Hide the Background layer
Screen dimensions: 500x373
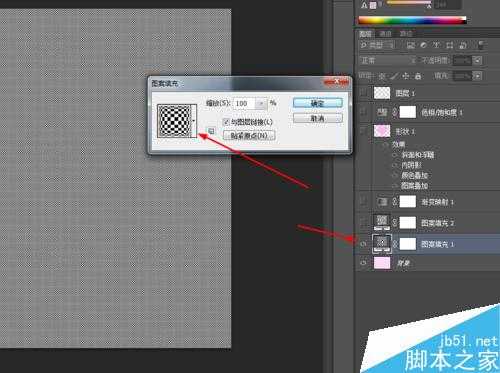tap(364, 263)
